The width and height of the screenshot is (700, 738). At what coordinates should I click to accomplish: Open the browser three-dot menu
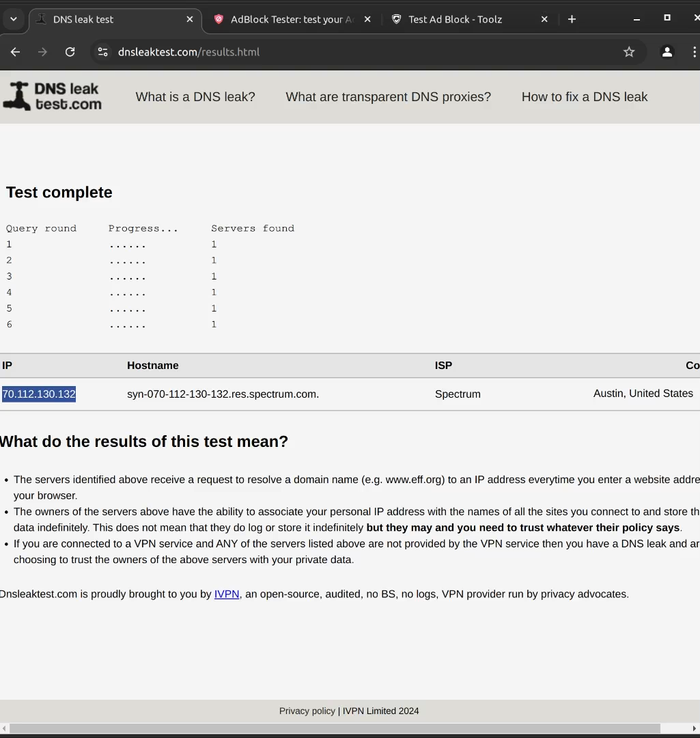click(695, 52)
